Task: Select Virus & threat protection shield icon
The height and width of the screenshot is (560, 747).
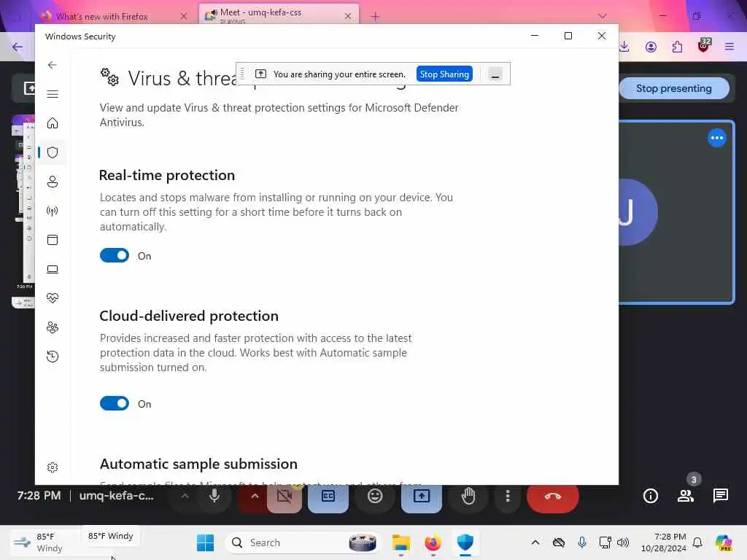Action: [x=53, y=152]
